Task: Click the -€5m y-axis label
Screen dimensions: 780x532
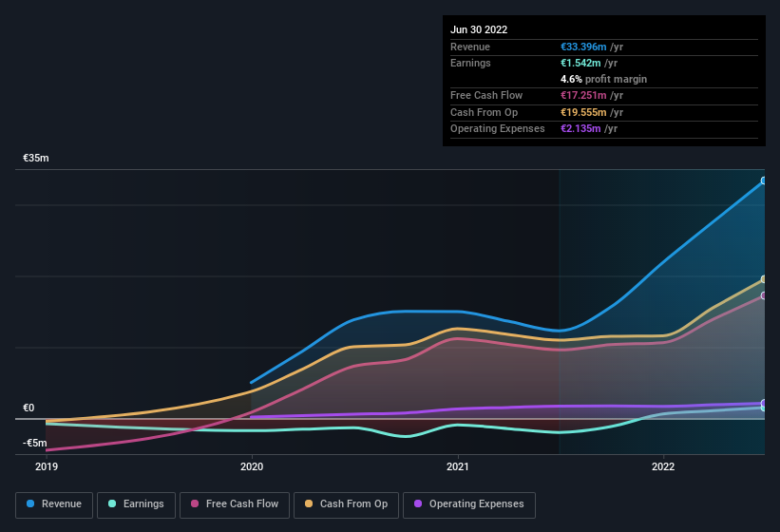Action: pyautogui.click(x=35, y=443)
